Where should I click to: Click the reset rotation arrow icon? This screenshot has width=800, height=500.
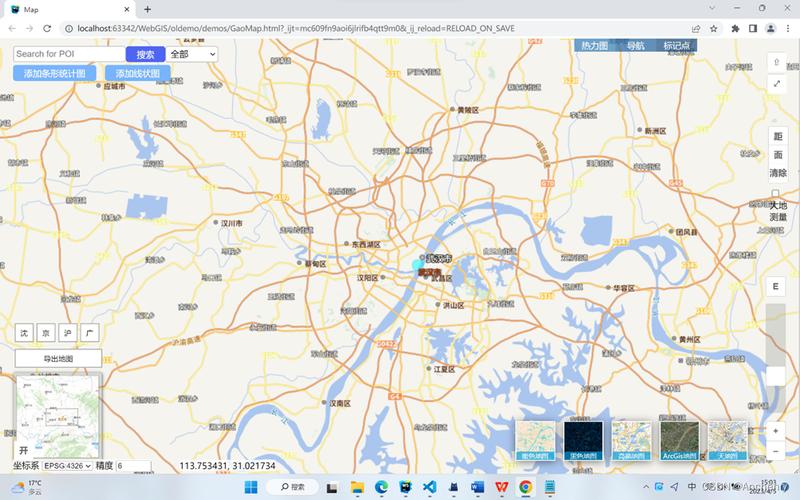pos(777,61)
